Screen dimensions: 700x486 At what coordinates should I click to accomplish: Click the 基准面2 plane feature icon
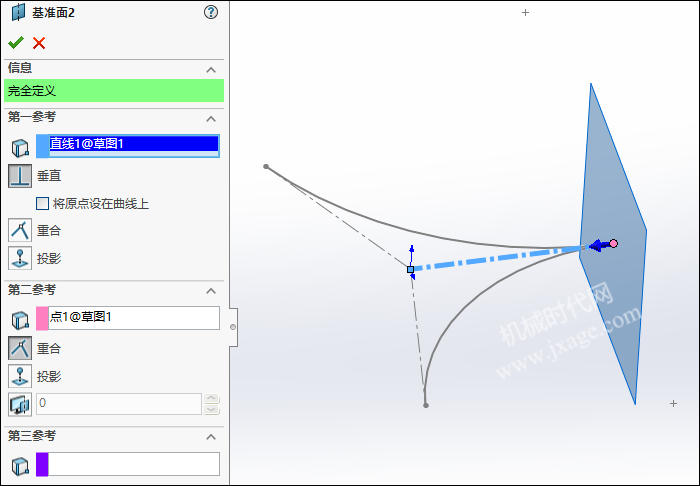18,12
